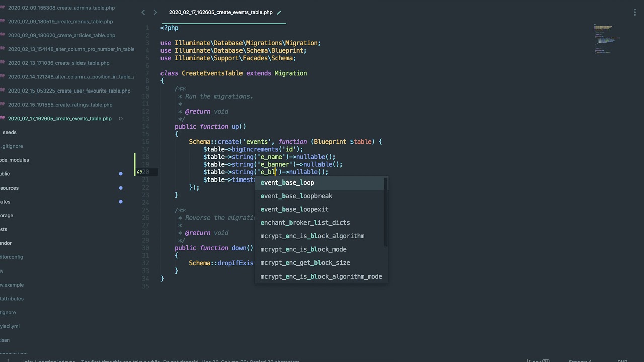Click the blue status dot next to the routes folder
The width and height of the screenshot is (644, 362).
point(121,202)
